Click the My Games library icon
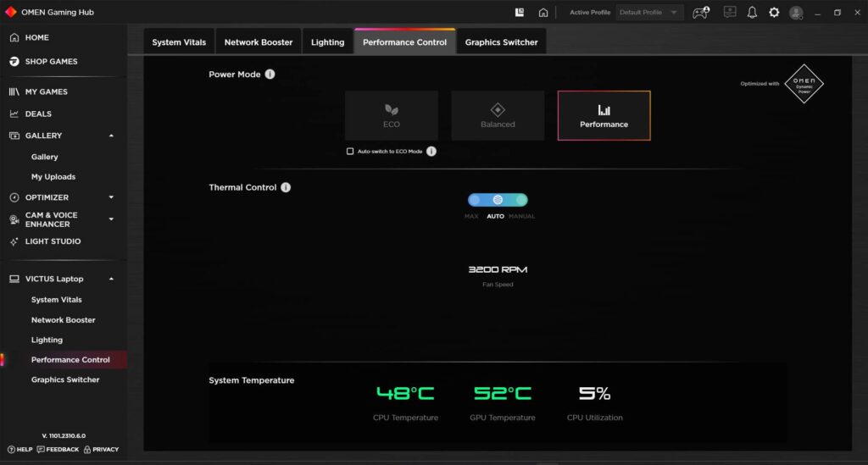 14,91
